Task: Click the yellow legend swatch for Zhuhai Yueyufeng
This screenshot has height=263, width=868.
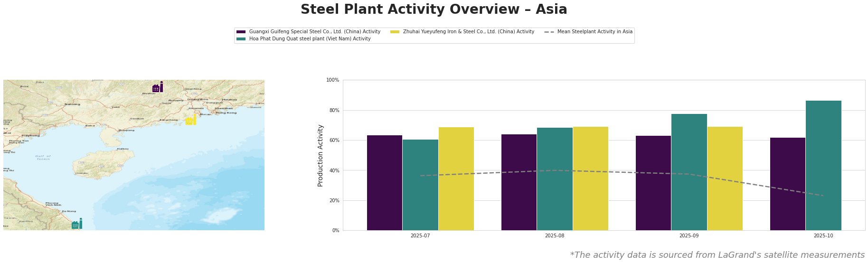Action: pyautogui.click(x=395, y=32)
